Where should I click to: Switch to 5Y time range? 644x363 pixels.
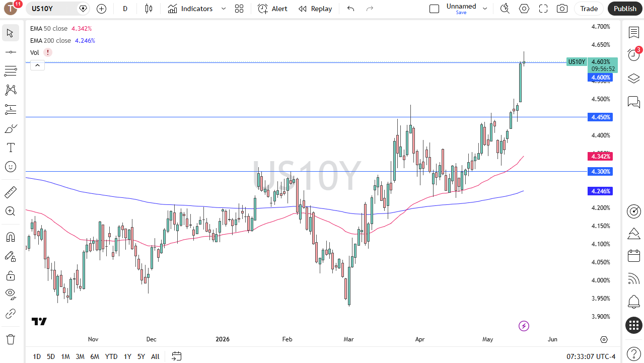coord(141,356)
